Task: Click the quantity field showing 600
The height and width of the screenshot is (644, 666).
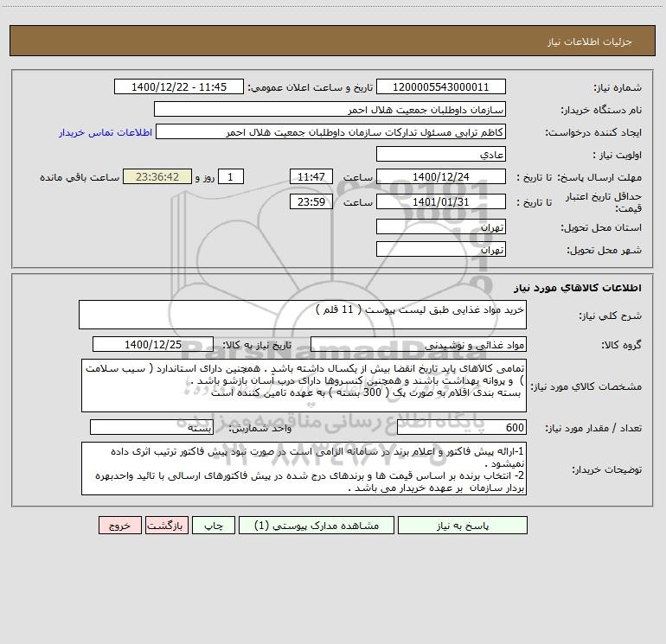Action: point(462,428)
